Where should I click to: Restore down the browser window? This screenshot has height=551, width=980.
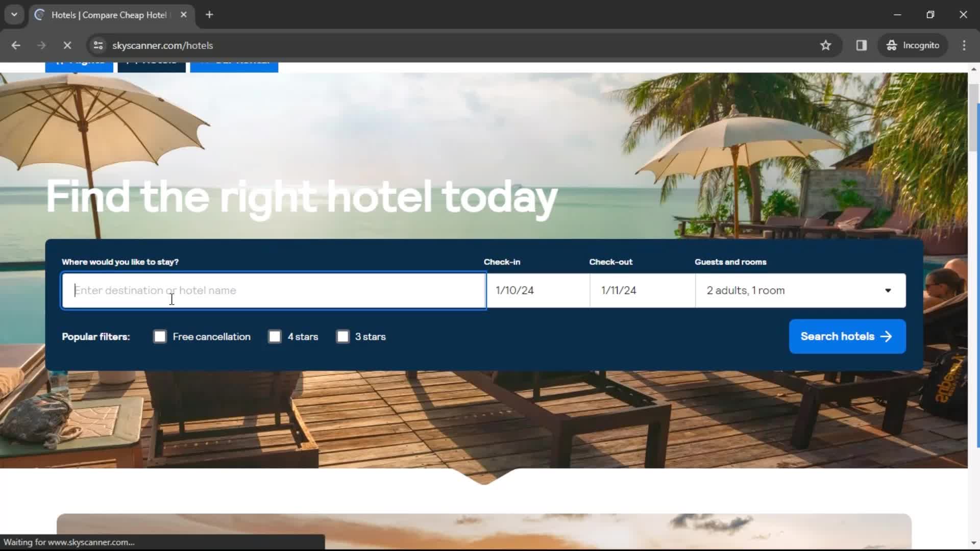click(930, 15)
